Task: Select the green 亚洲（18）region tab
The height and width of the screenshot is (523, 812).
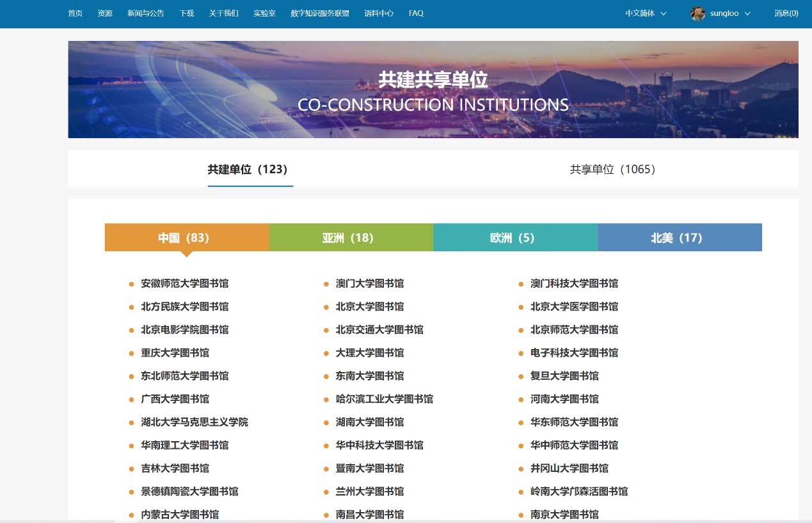Action: click(x=351, y=237)
